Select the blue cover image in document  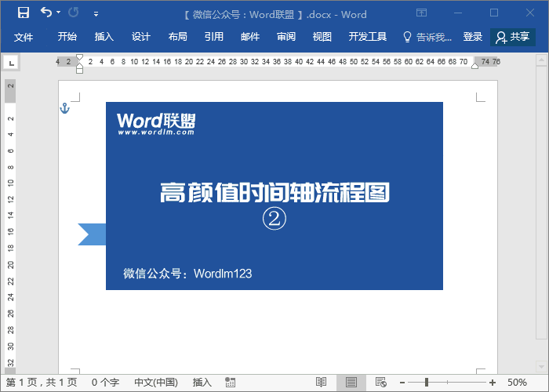[274, 196]
